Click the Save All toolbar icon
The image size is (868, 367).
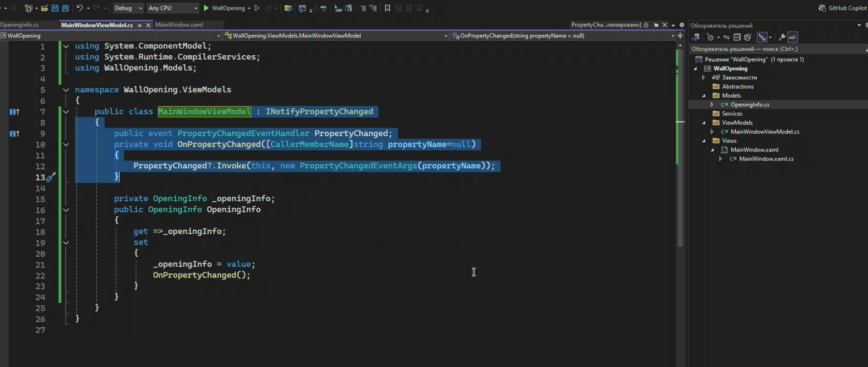tap(65, 8)
